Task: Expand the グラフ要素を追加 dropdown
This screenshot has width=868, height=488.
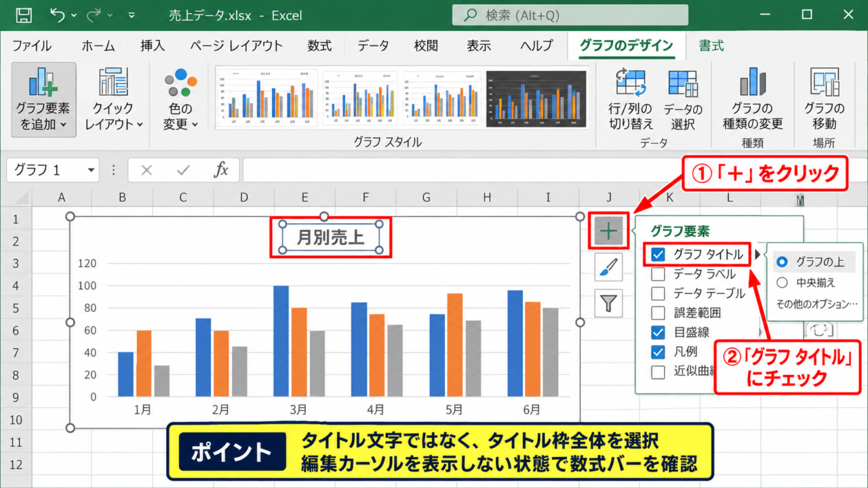Action: point(43,100)
